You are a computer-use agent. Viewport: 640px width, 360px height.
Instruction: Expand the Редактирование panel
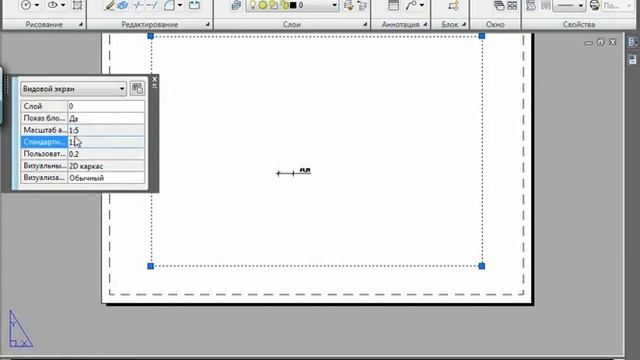click(x=207, y=24)
